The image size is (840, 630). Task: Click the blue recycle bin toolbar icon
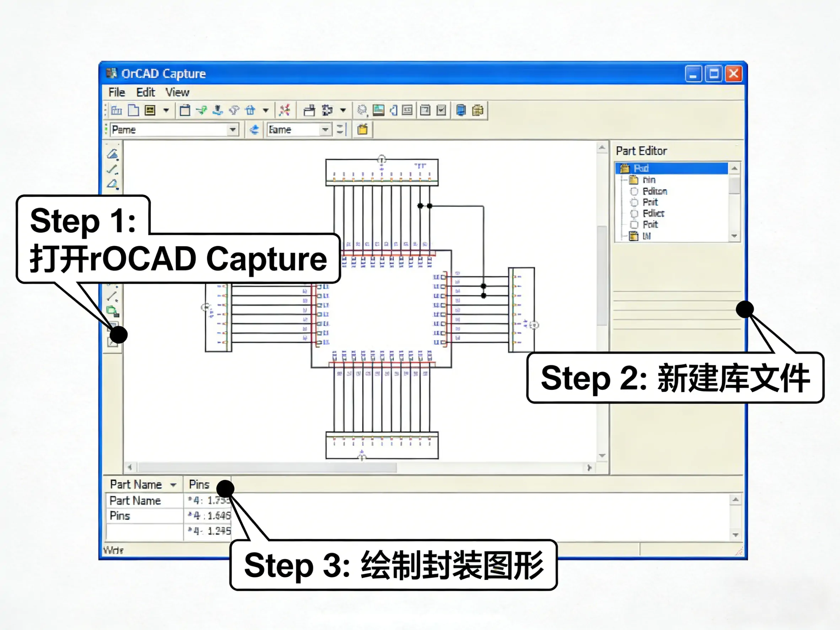tap(250, 111)
